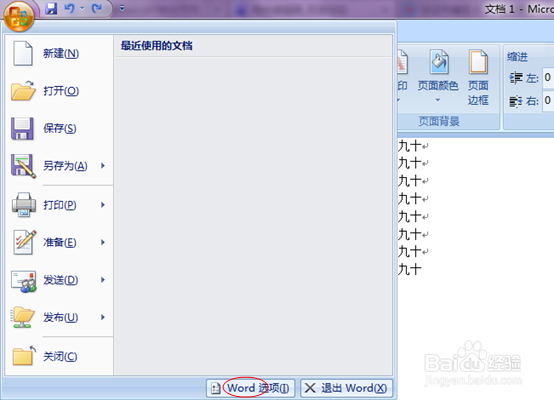Click the 退出 Word(X) button
554x400 pixels.
tap(346, 388)
